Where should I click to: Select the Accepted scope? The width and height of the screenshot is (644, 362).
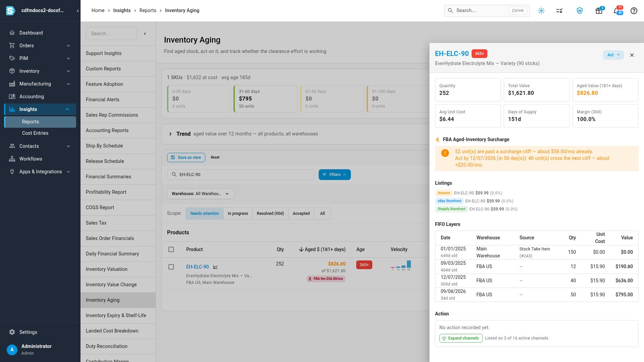click(301, 214)
